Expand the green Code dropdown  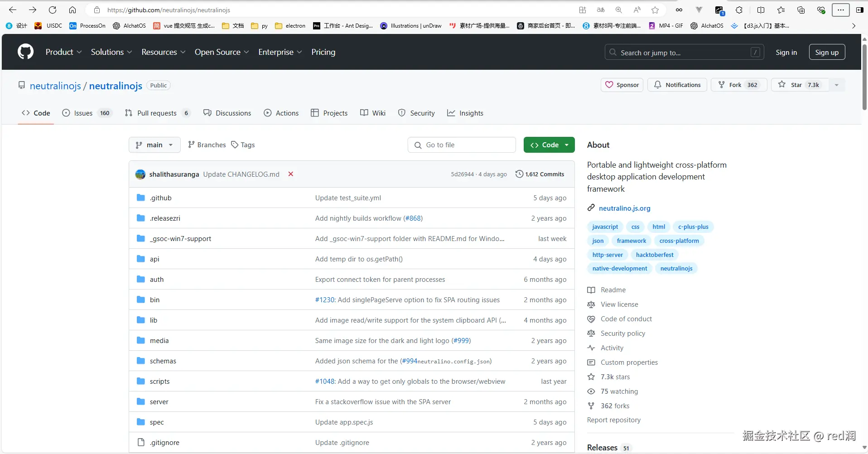pos(549,145)
